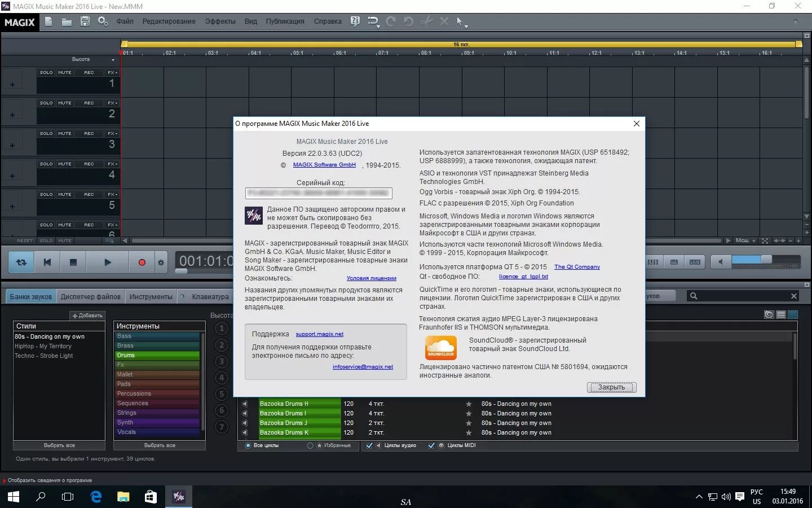The width and height of the screenshot is (812, 508).
Task: Click the master volume speaker icon
Action: [x=720, y=262]
